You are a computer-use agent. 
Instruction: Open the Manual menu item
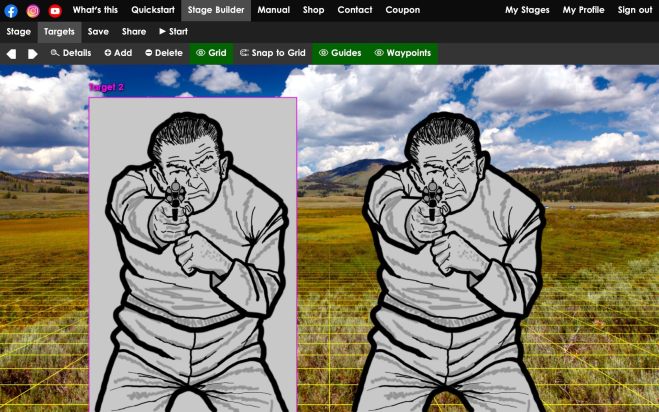pyautogui.click(x=273, y=10)
